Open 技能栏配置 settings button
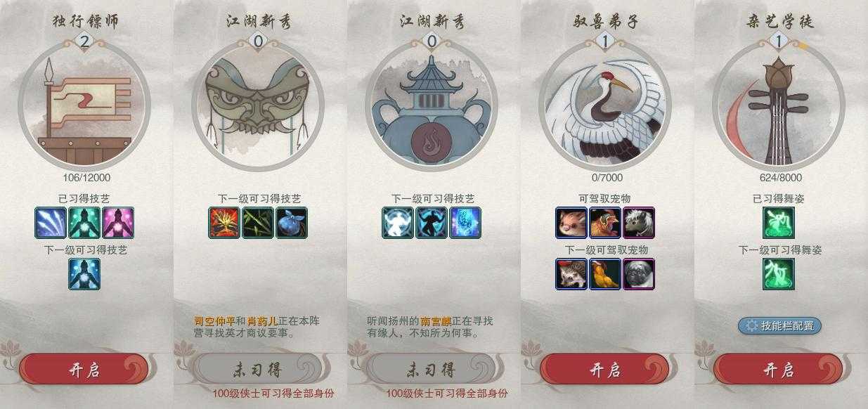Screen dimensions: 868x409 [x=779, y=325]
